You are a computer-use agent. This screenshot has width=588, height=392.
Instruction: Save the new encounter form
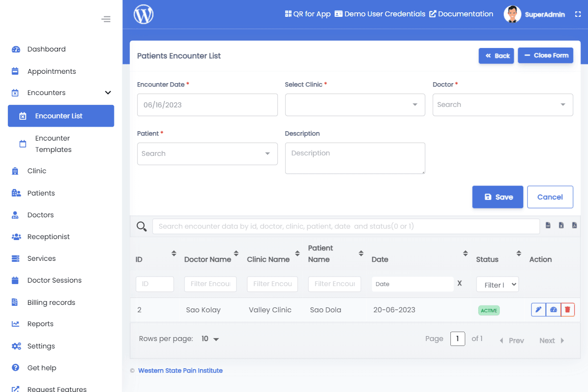497,196
